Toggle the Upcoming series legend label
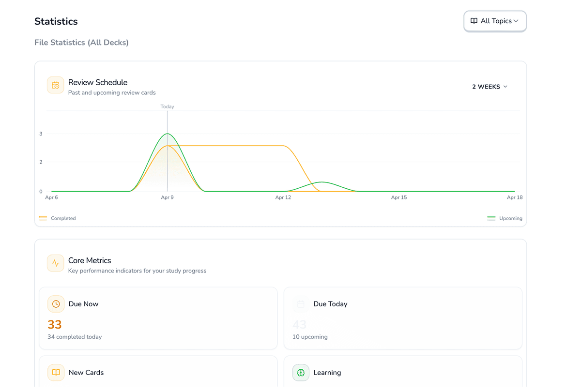The height and width of the screenshot is (392, 581). point(511,218)
